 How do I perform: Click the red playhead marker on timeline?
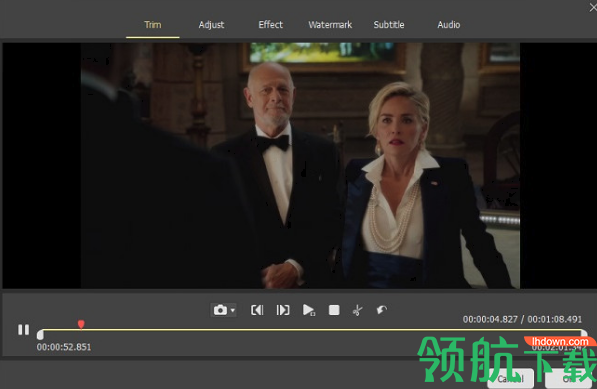pyautogui.click(x=81, y=324)
